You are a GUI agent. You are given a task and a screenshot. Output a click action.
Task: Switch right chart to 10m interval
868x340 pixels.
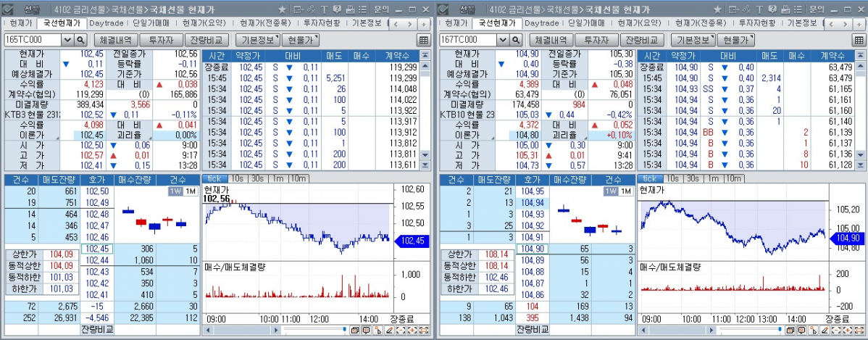coord(733,178)
